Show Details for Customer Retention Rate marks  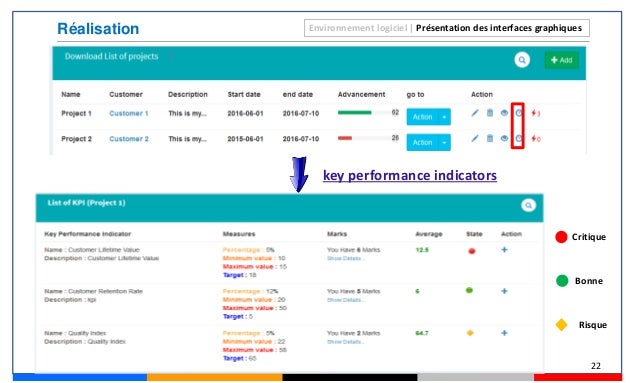(x=346, y=300)
